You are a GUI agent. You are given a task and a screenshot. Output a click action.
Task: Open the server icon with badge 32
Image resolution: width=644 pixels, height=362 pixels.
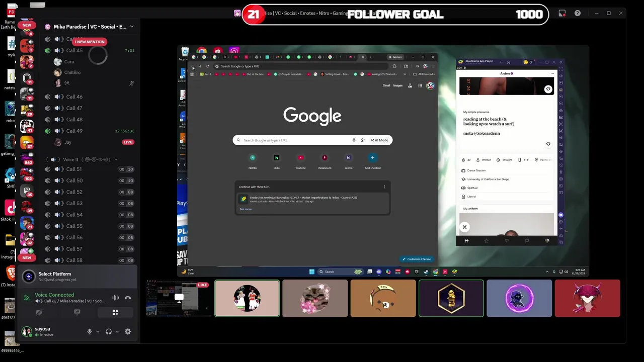(27, 239)
